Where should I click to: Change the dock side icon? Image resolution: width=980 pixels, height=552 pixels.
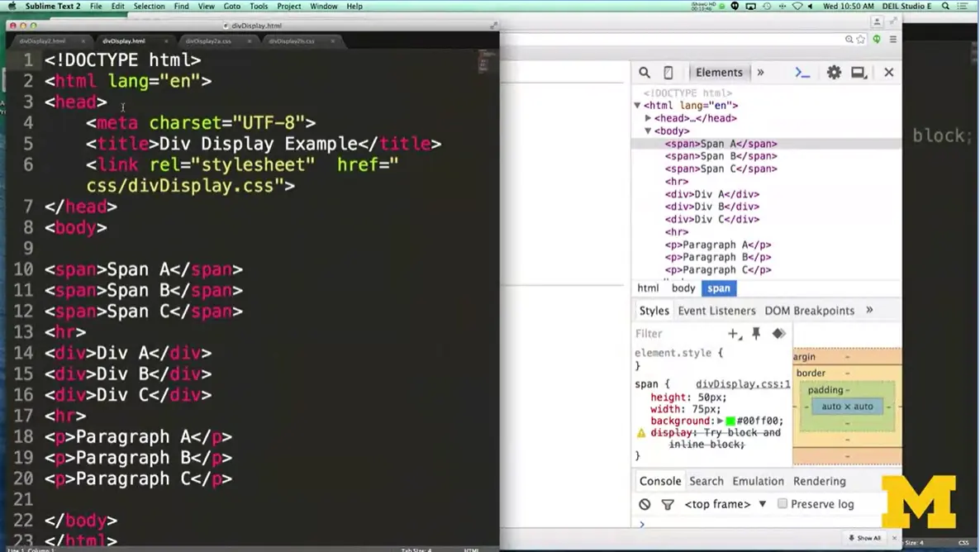point(859,72)
